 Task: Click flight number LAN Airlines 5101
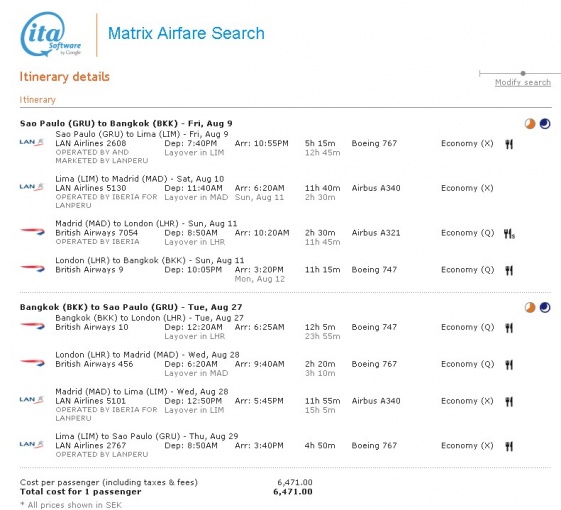point(91,401)
